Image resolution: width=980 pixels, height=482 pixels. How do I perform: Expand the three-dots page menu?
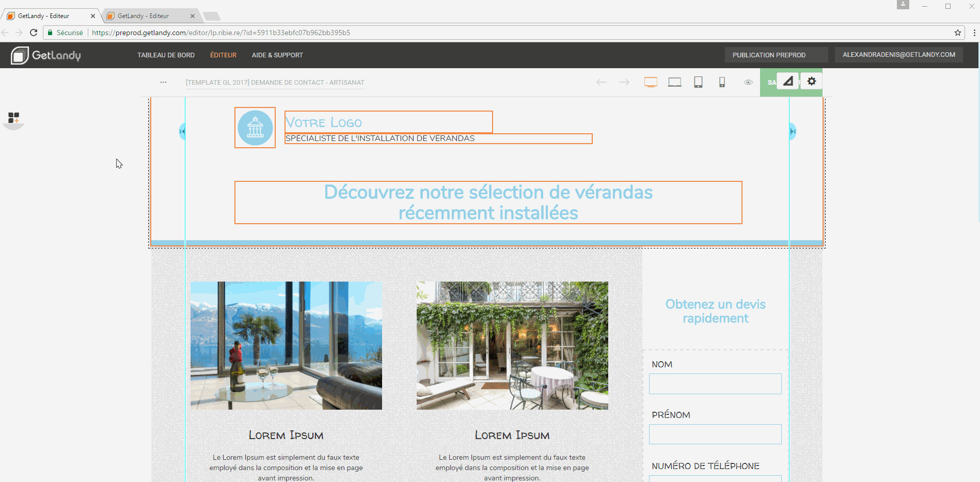click(x=163, y=82)
